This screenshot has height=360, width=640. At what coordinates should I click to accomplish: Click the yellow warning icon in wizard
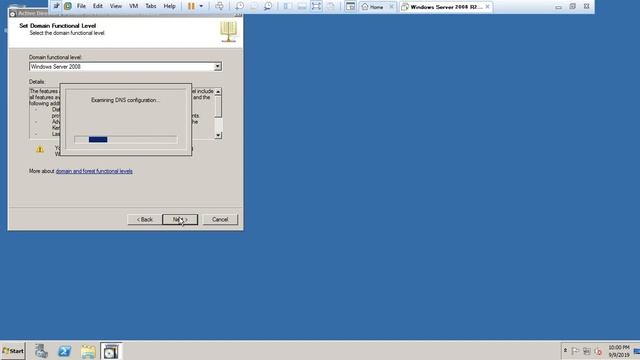coord(40,149)
